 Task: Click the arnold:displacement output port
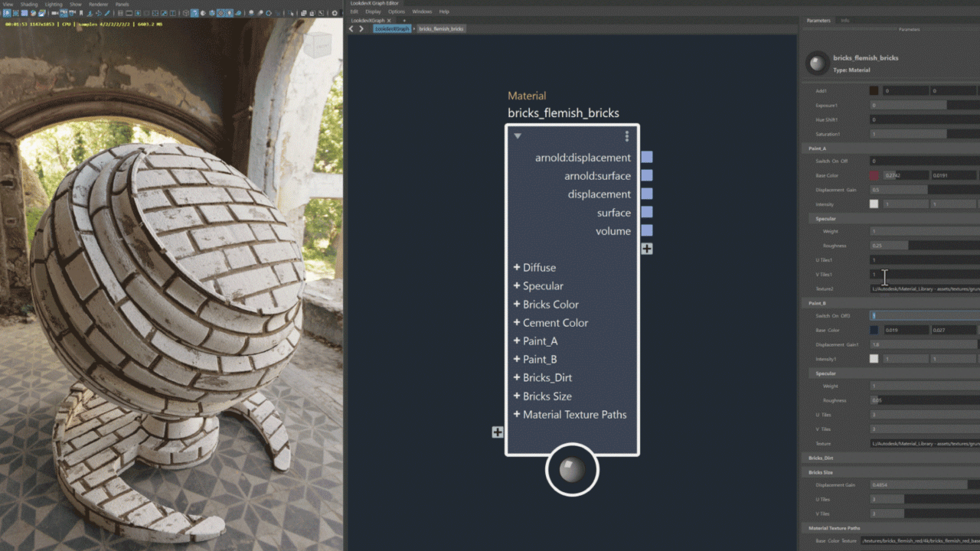647,157
